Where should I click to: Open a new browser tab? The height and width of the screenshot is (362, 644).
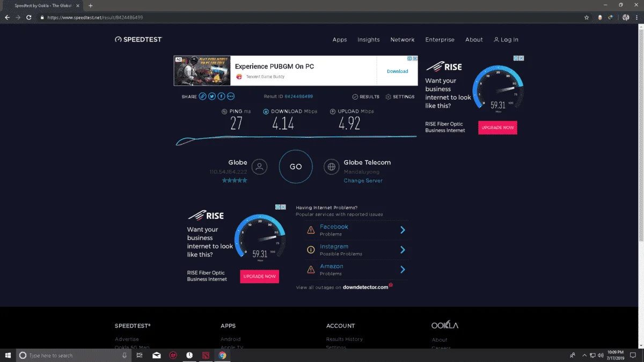(x=90, y=5)
